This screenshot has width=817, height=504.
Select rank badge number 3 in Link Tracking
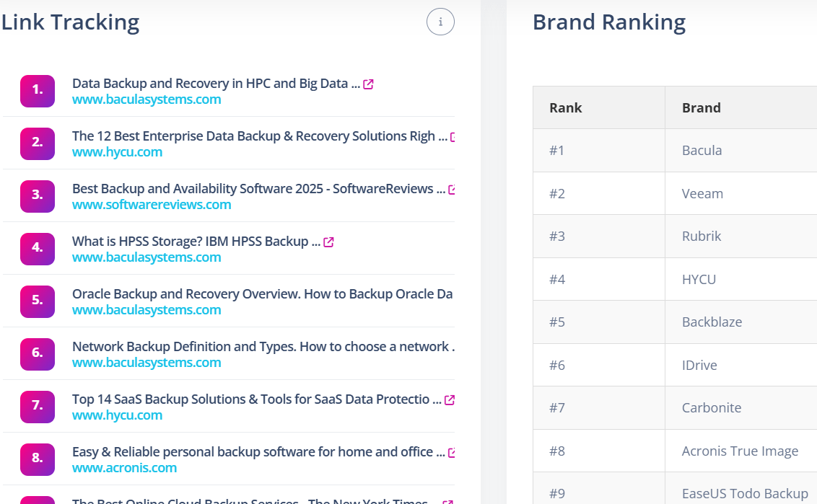[x=38, y=196]
